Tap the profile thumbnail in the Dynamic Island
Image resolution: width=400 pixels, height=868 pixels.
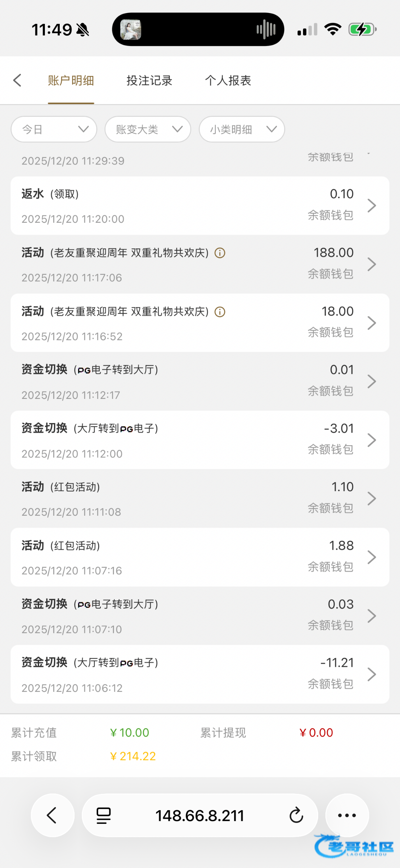[x=131, y=29]
